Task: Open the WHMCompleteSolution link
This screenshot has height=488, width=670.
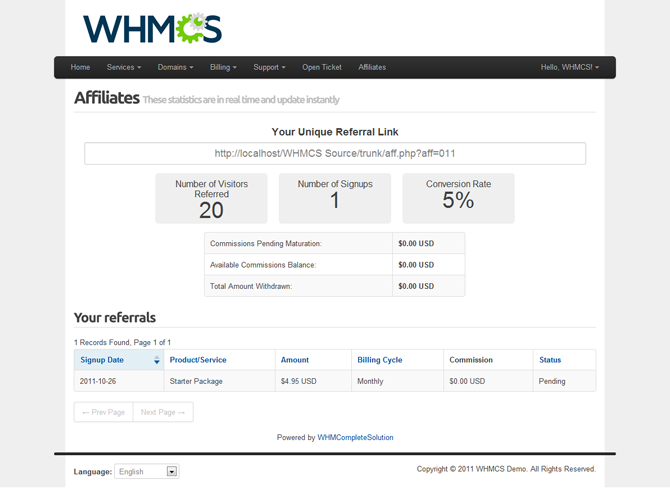Action: pyautogui.click(x=355, y=438)
